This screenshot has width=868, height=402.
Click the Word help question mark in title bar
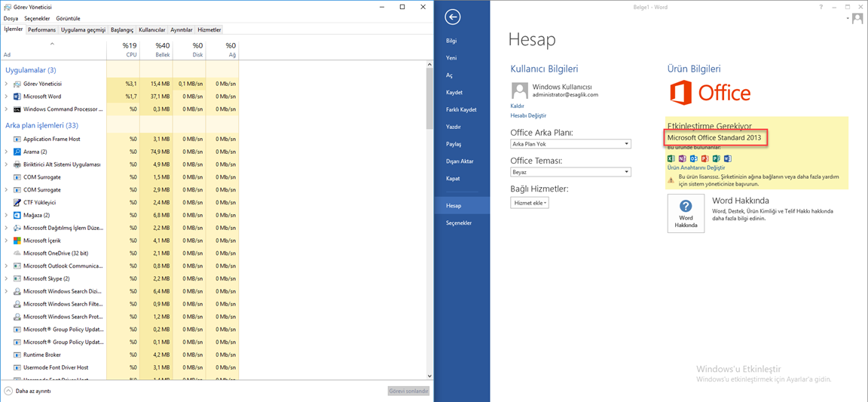(821, 6)
